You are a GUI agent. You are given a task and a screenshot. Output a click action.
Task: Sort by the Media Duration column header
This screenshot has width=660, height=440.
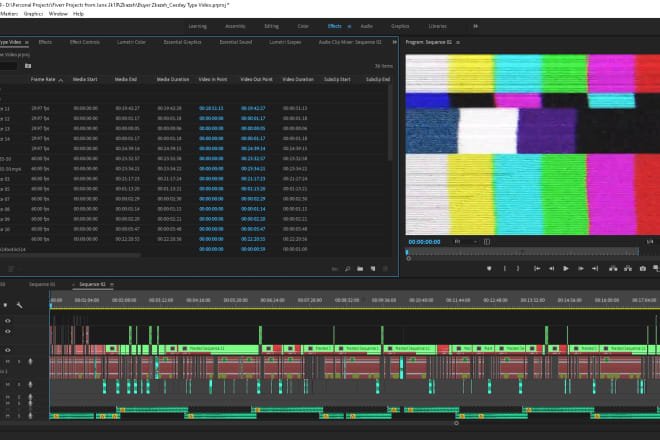pos(173,79)
